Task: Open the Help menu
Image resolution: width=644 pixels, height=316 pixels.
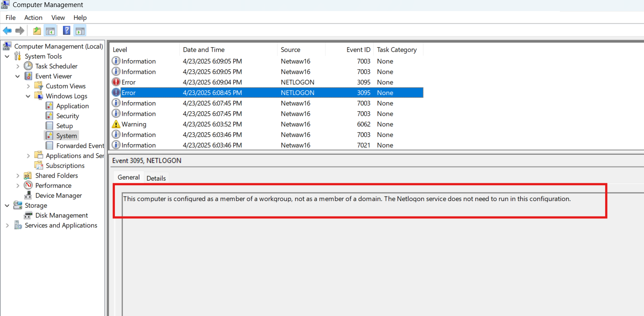Action: pyautogui.click(x=80, y=18)
